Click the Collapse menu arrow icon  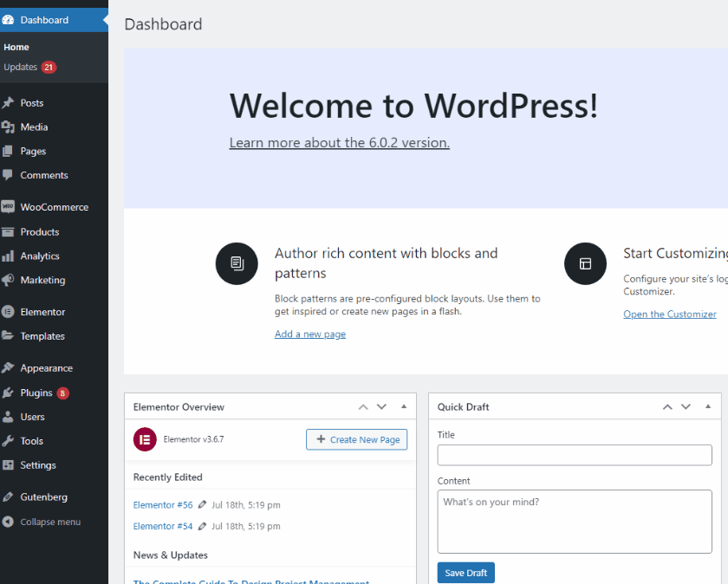[8, 522]
